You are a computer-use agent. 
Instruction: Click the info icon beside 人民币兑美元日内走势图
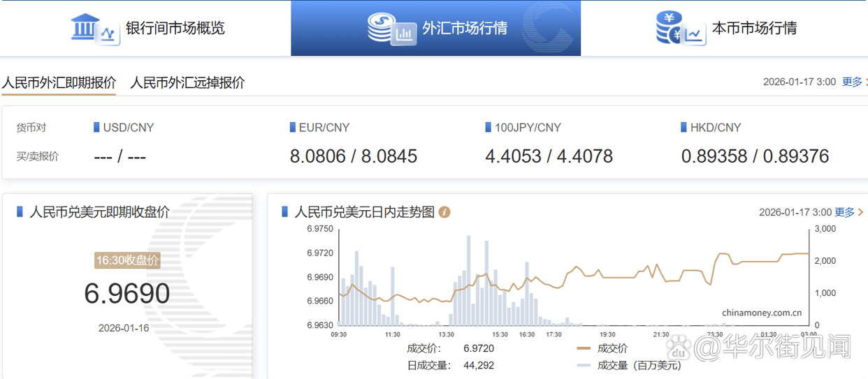coord(444,212)
